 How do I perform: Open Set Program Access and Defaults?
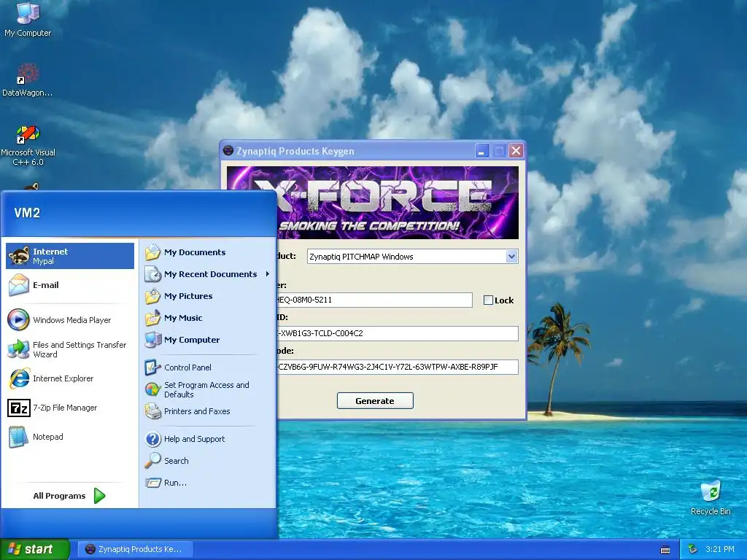coord(207,389)
